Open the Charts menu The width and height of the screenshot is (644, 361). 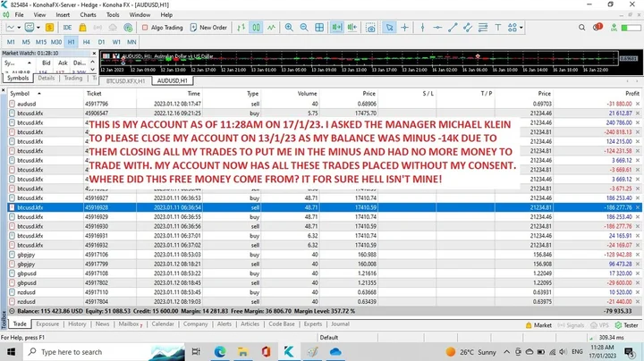click(88, 15)
